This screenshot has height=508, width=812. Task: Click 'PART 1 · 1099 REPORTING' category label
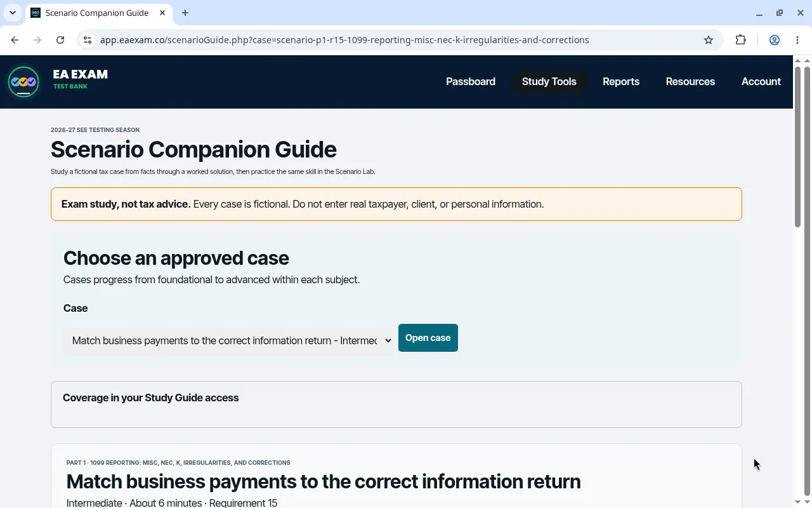point(178,463)
